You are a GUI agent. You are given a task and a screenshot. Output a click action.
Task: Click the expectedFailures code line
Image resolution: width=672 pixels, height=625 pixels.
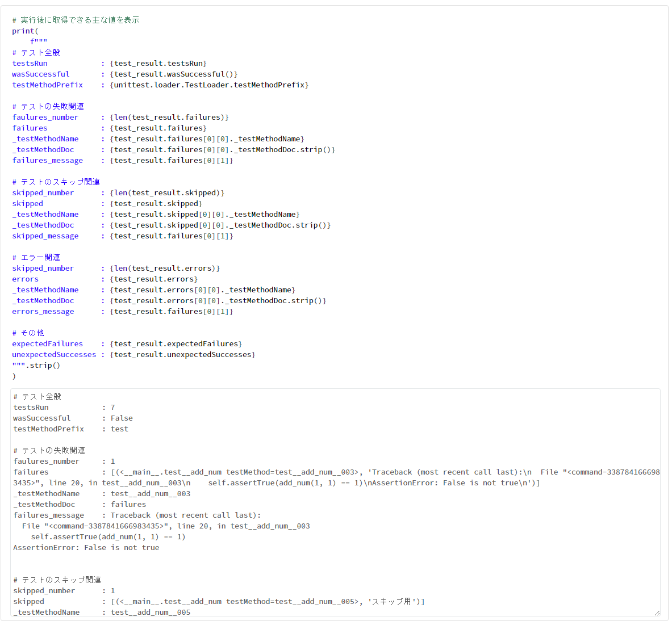(114, 343)
